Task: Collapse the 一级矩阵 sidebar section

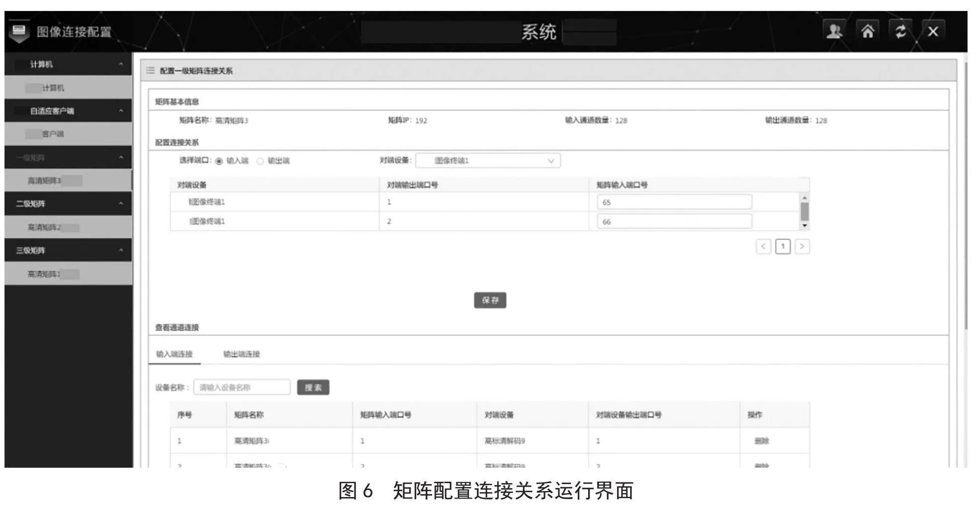Action: coord(121,158)
